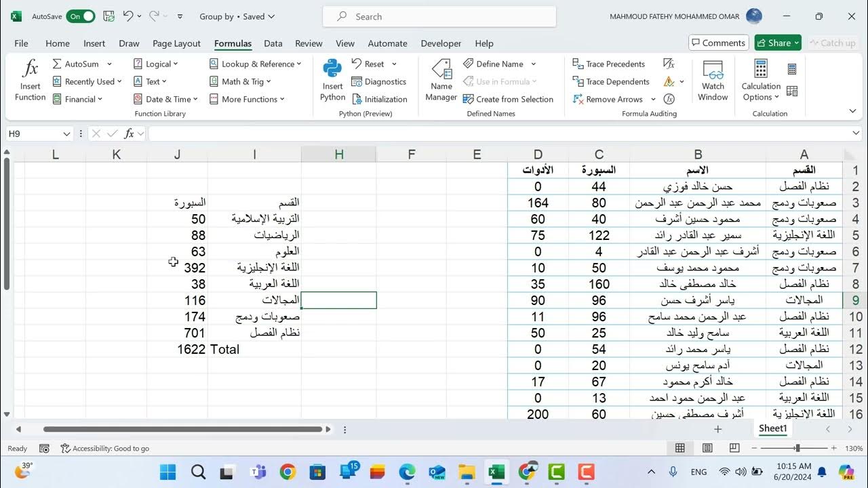Click the 130% zoom level
The width and height of the screenshot is (868, 488).
click(x=854, y=449)
